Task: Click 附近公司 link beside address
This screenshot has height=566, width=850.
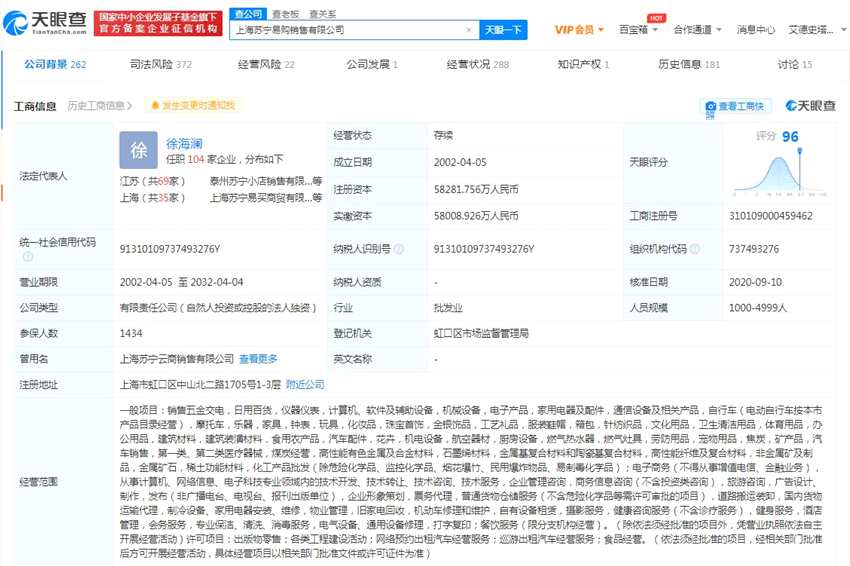Action: (x=305, y=384)
